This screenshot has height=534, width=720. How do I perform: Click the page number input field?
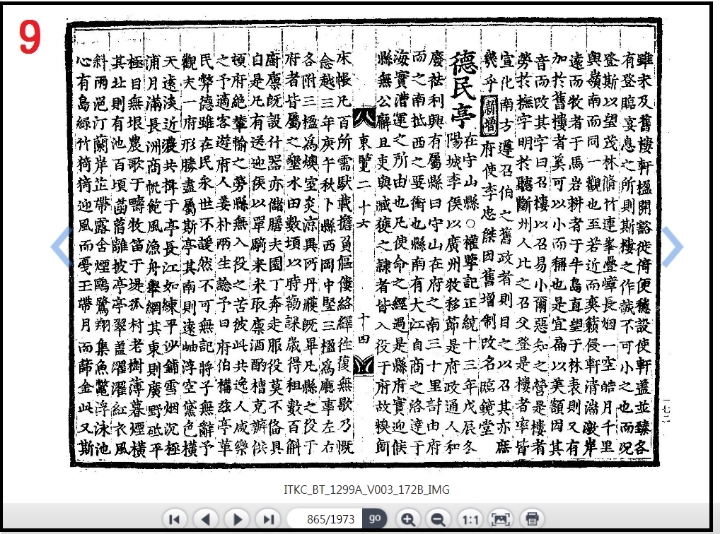[325, 519]
